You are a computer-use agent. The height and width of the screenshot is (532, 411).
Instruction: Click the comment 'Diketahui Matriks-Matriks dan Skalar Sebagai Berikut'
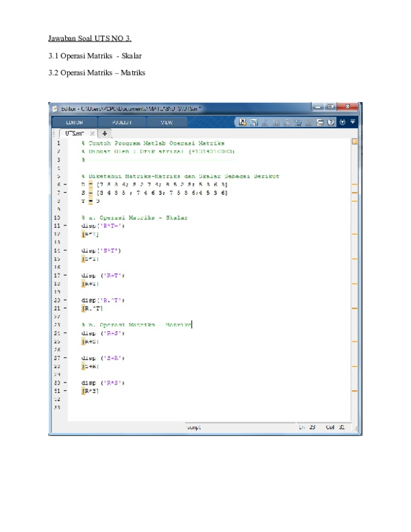pos(180,176)
